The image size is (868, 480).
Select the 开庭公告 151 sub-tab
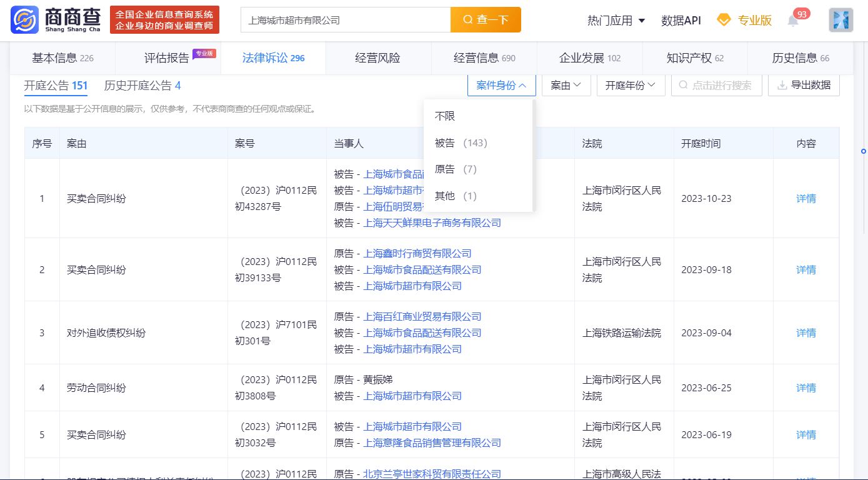[56, 86]
